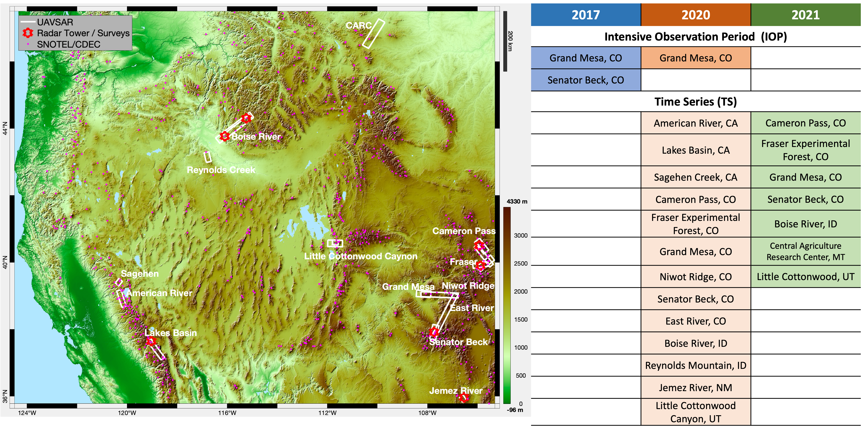Click the Boise River map label
The image size is (868, 432).
coord(256,137)
